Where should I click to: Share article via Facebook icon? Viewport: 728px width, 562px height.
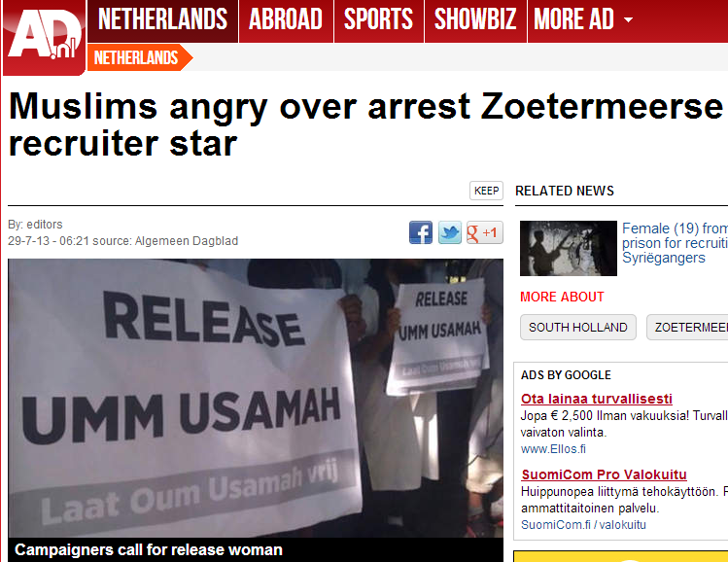(x=421, y=232)
